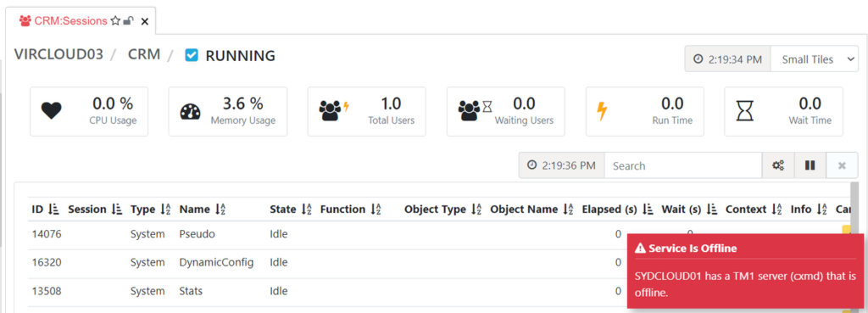
Task: Click the SYDCLOUD01 offline alert message
Action: pyautogui.click(x=745, y=284)
